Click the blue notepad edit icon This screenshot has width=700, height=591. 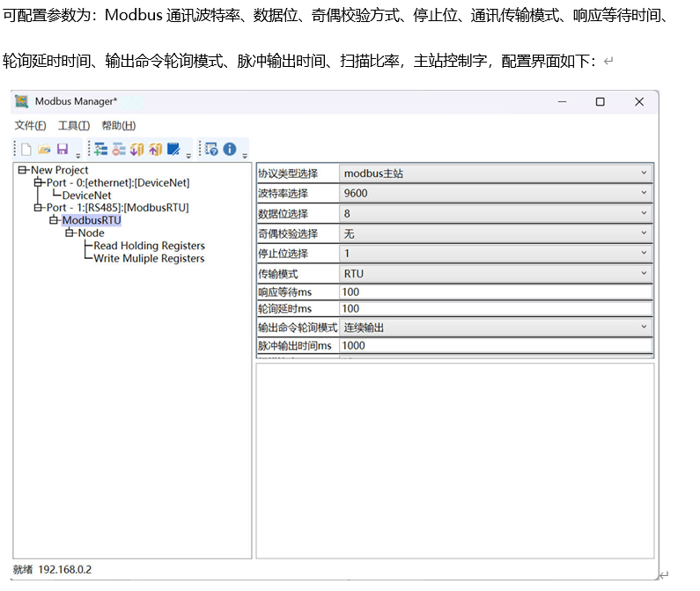tap(173, 149)
